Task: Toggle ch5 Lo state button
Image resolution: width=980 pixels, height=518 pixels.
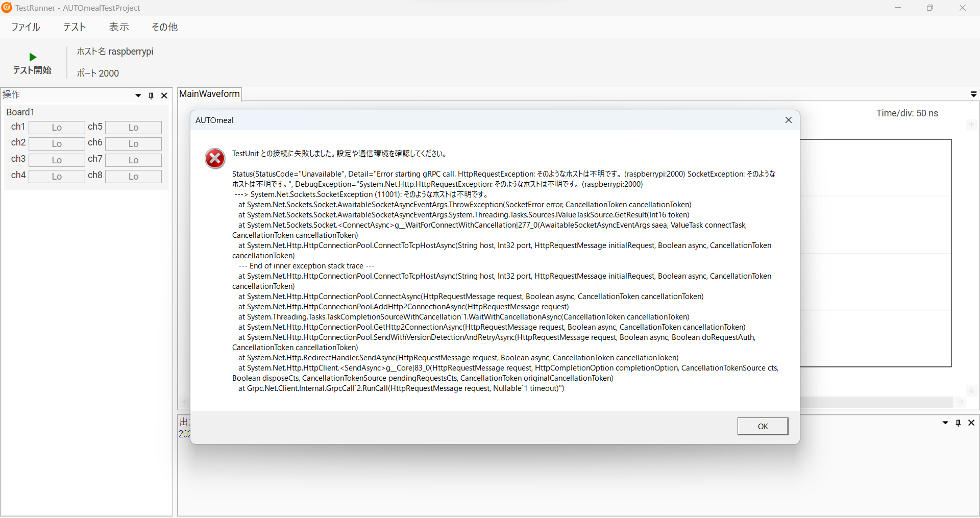Action: [x=133, y=128]
